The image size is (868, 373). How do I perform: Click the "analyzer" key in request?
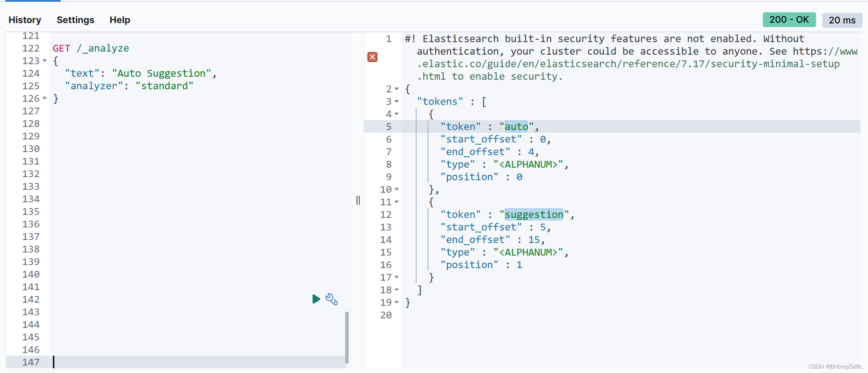(x=94, y=86)
